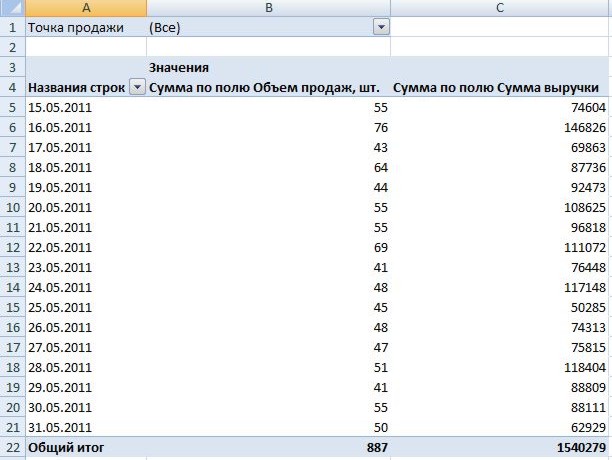The width and height of the screenshot is (612, 460).
Task: Select column B header
Action: pyautogui.click(x=268, y=8)
